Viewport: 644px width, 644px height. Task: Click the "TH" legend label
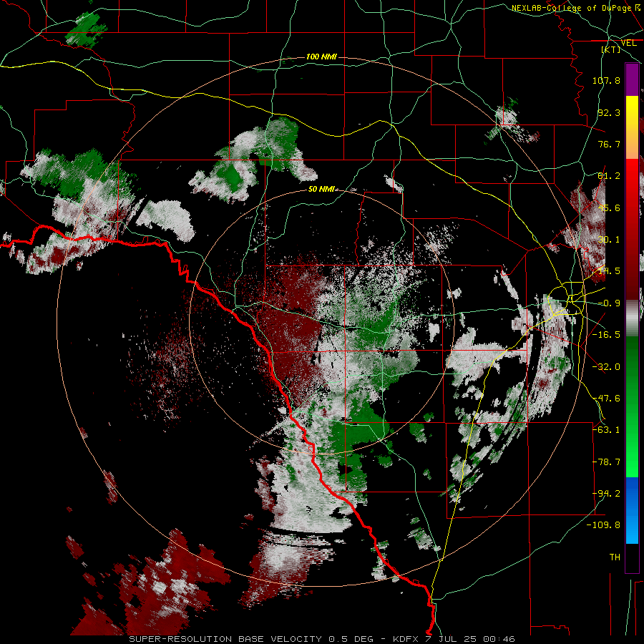(615, 557)
